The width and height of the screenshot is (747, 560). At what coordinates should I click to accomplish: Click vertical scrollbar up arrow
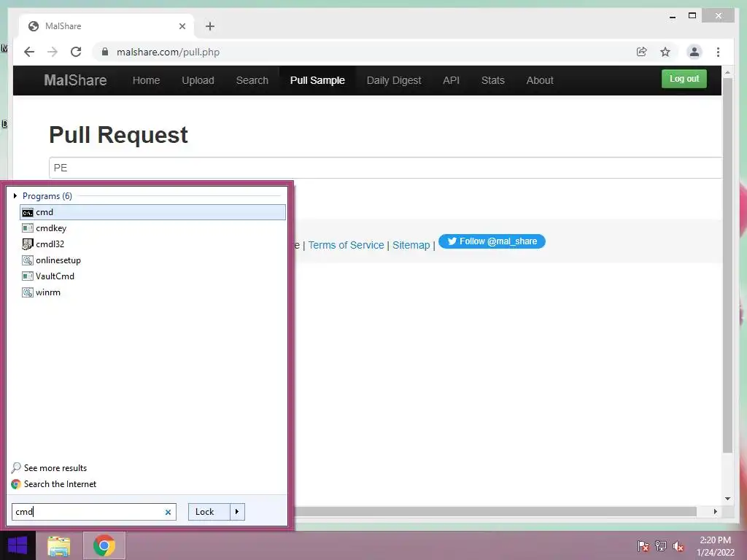pyautogui.click(x=727, y=72)
